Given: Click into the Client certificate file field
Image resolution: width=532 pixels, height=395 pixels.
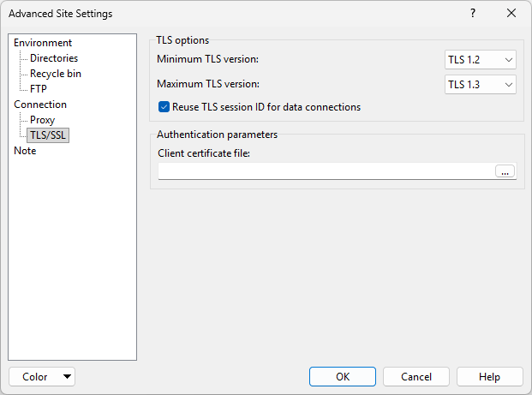Looking at the screenshot, I should [326, 171].
